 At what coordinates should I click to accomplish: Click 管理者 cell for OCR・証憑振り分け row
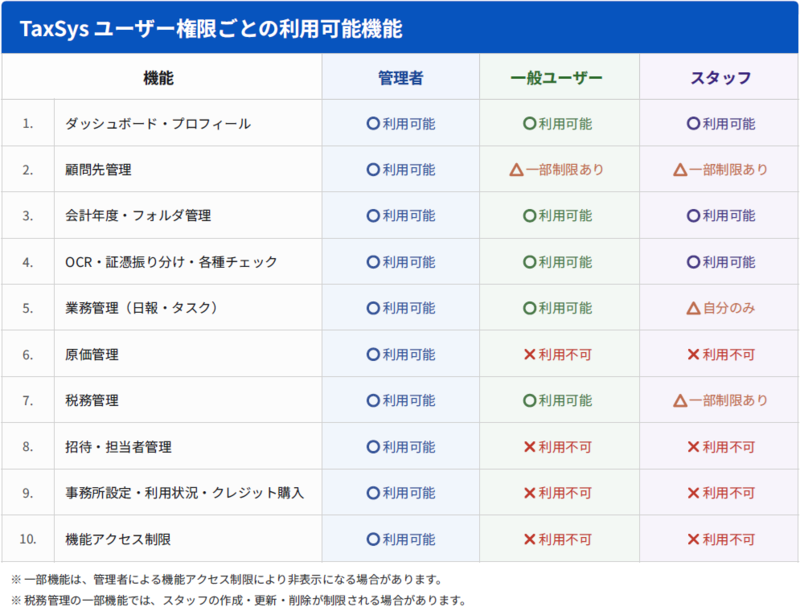(x=401, y=262)
